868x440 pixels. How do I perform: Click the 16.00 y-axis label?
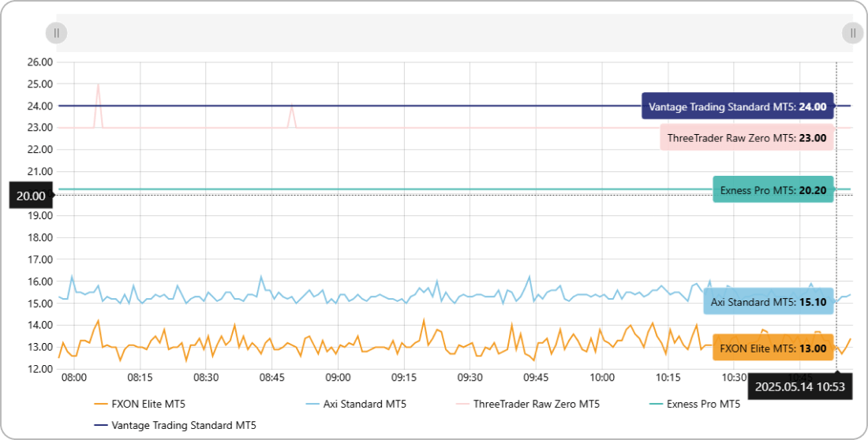[40, 282]
